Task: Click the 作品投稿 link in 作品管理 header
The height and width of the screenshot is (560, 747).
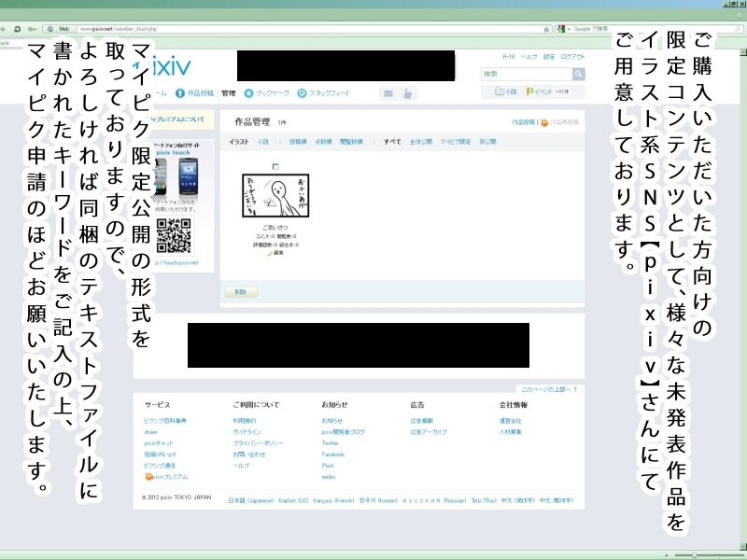Action: 524,122
